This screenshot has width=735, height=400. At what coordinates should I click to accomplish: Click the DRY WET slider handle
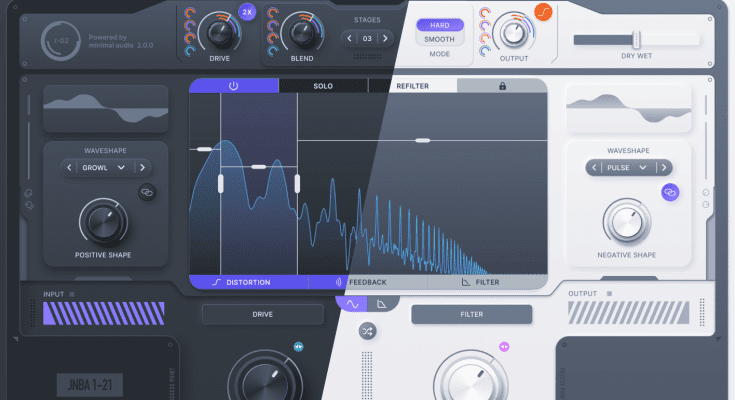pos(636,39)
